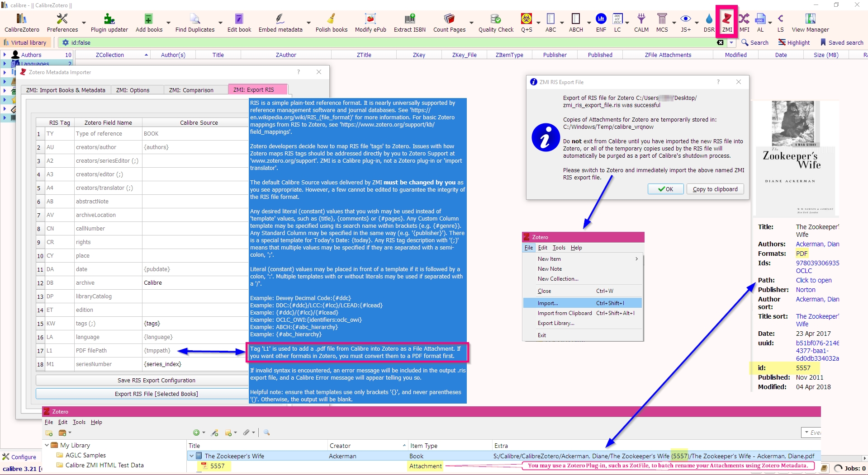Choose Export Library... in Zotero File menu

click(582, 323)
